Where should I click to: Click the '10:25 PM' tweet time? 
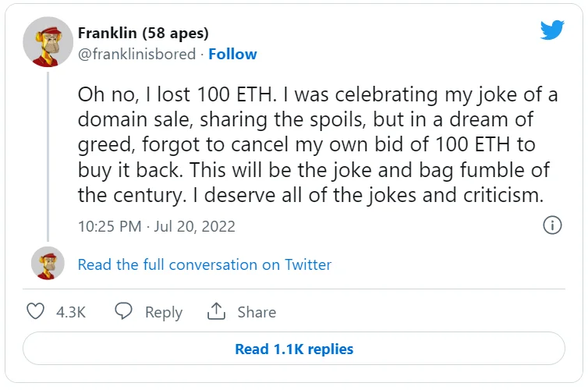pos(109,226)
